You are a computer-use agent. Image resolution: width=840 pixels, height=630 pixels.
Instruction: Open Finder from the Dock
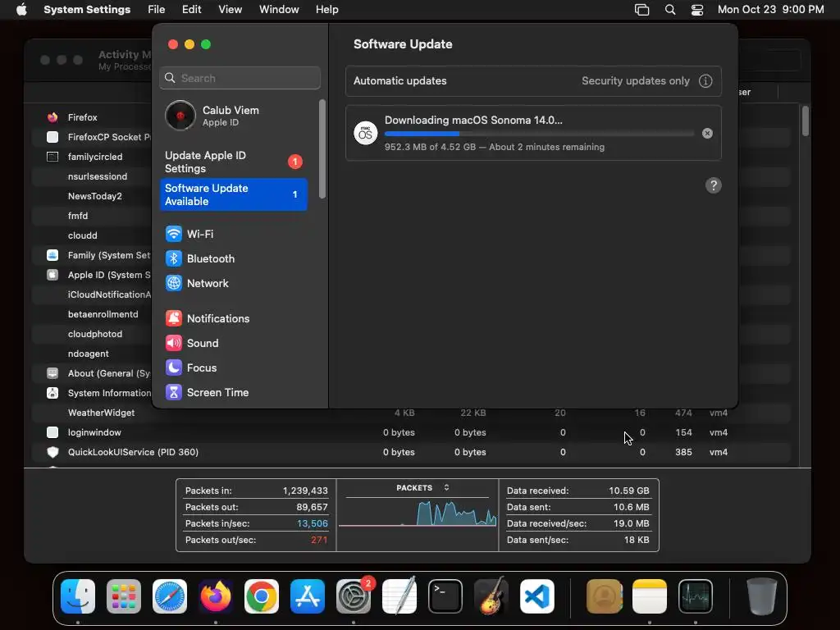78,596
